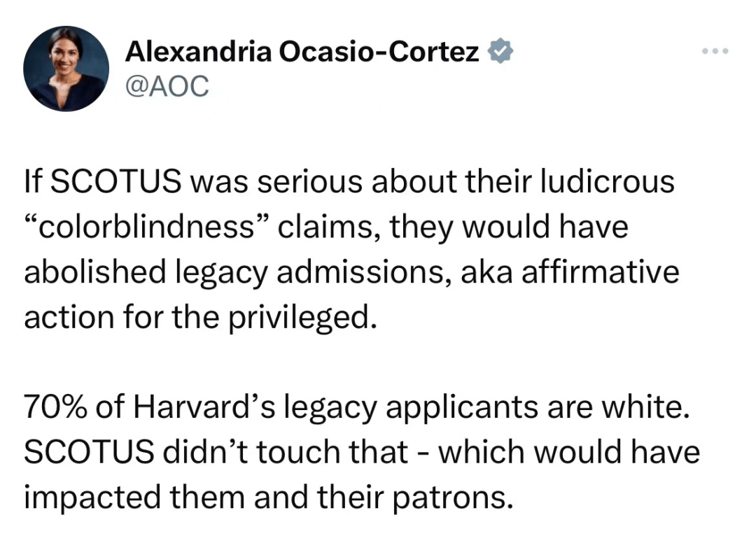Click the blue verified checkmark badge

click(x=500, y=51)
